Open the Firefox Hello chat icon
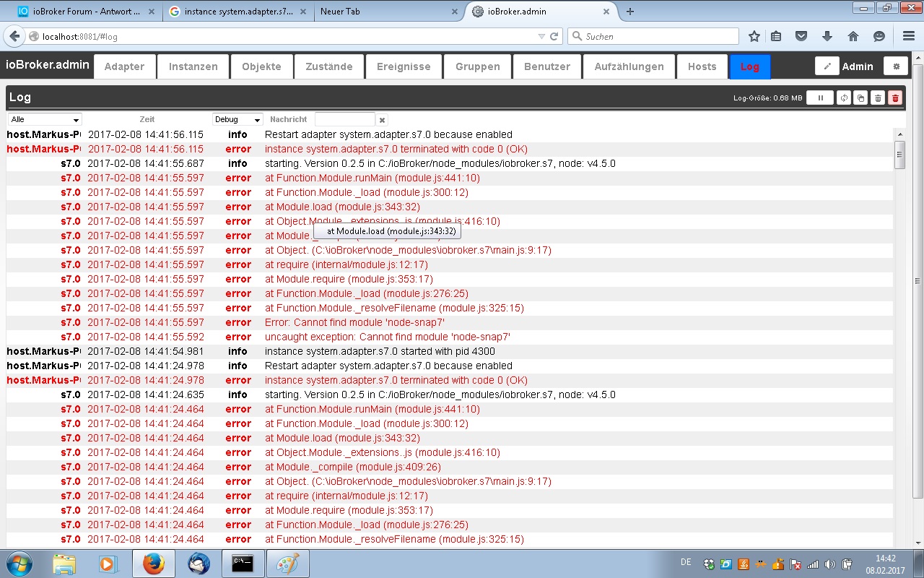 point(879,36)
